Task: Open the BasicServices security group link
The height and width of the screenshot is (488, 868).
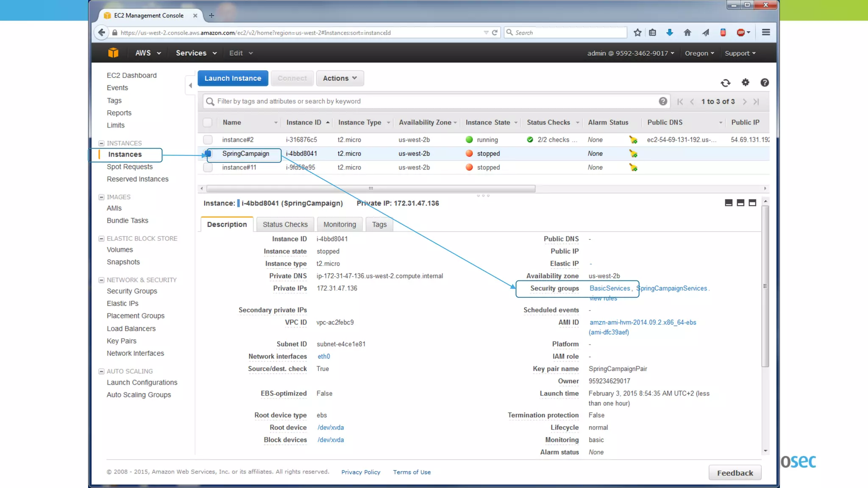Action: point(609,288)
